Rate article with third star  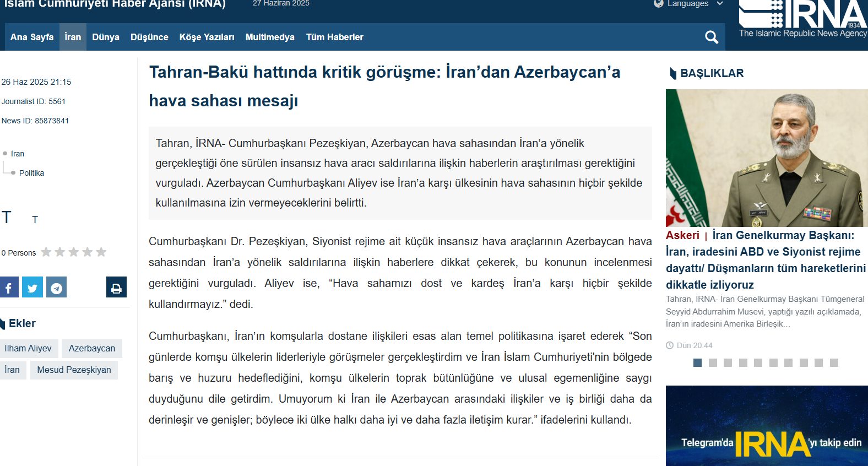(74, 252)
